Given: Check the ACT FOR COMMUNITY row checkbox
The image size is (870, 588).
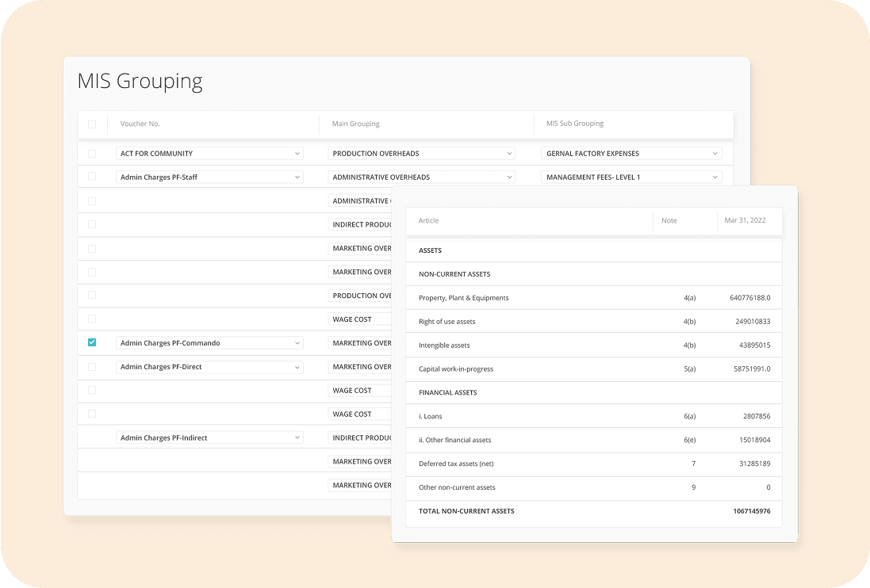Looking at the screenshot, I should point(92,154).
